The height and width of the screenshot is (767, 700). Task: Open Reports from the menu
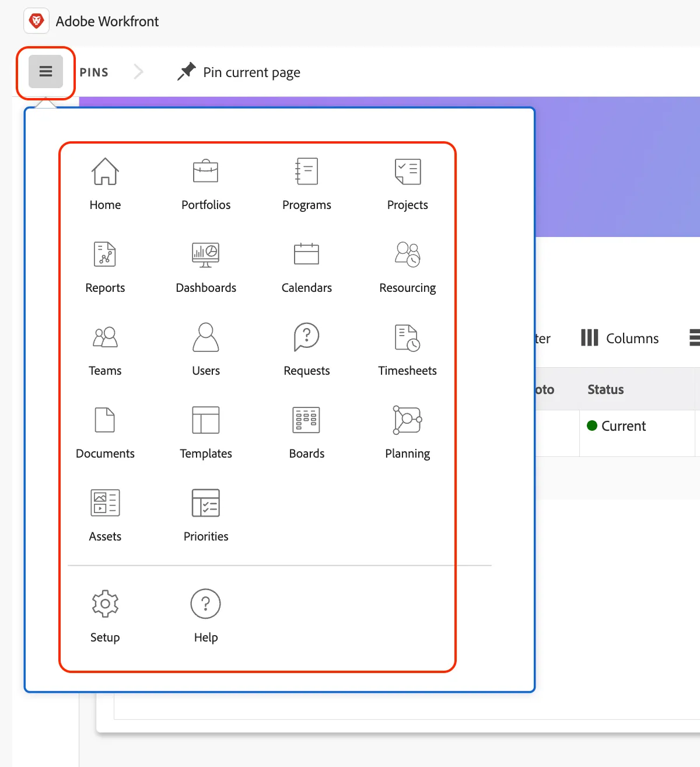(105, 267)
